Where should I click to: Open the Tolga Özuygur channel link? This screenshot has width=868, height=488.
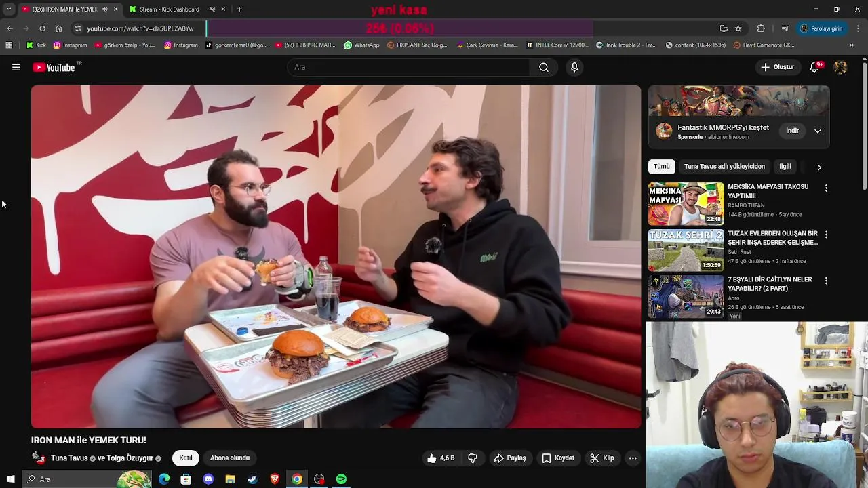pyautogui.click(x=130, y=458)
